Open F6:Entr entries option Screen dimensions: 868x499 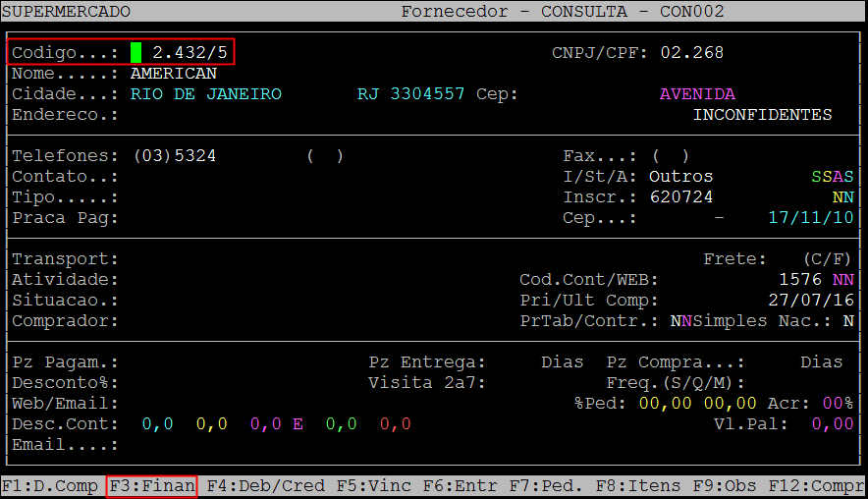click(x=461, y=485)
